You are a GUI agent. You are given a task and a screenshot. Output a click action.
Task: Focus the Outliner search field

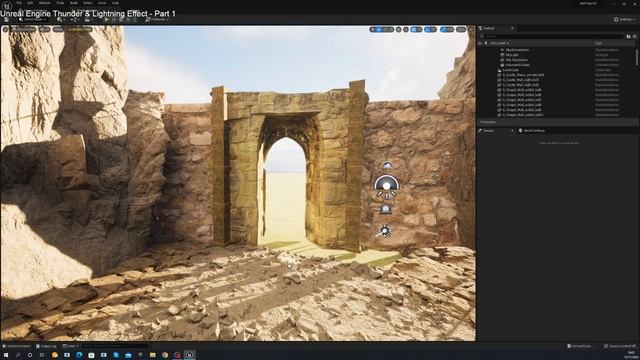tap(551, 36)
